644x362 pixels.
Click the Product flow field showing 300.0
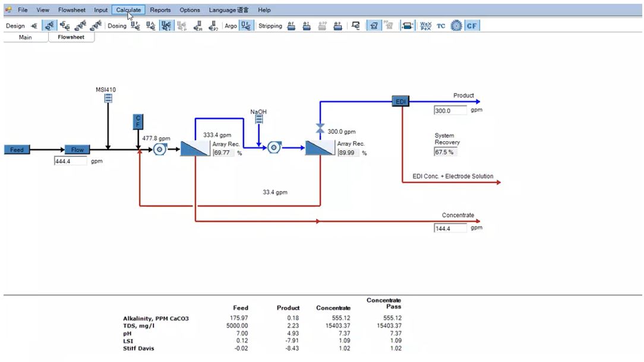coord(450,111)
